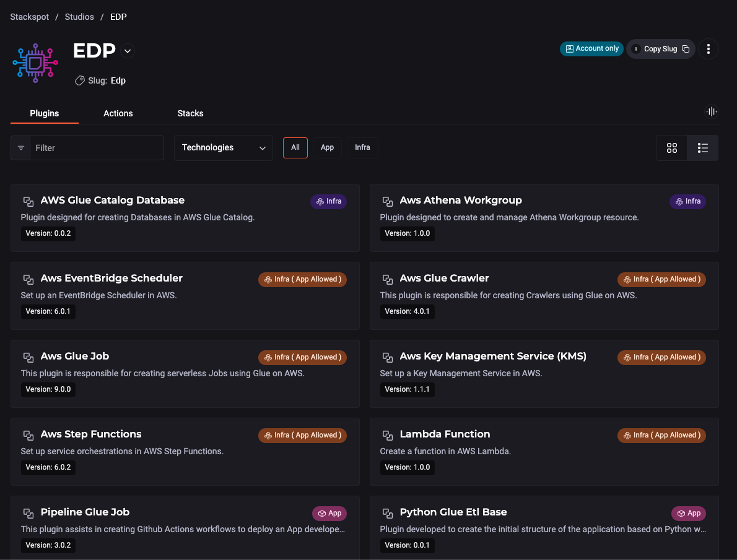Click 'Version: 9.0.0' label
This screenshot has width=737, height=560.
[48, 389]
